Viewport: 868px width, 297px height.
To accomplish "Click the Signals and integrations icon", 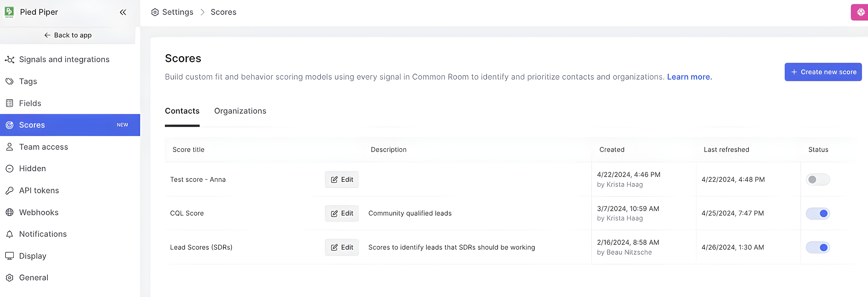I will point(10,60).
